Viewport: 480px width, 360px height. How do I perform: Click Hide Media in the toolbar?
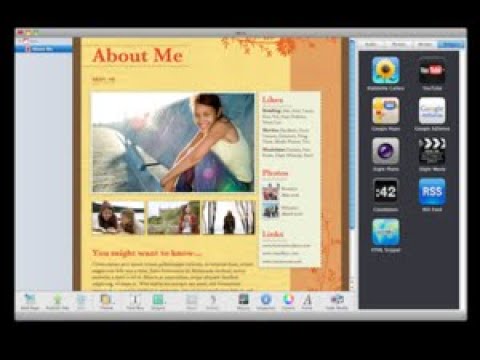[x=337, y=302]
